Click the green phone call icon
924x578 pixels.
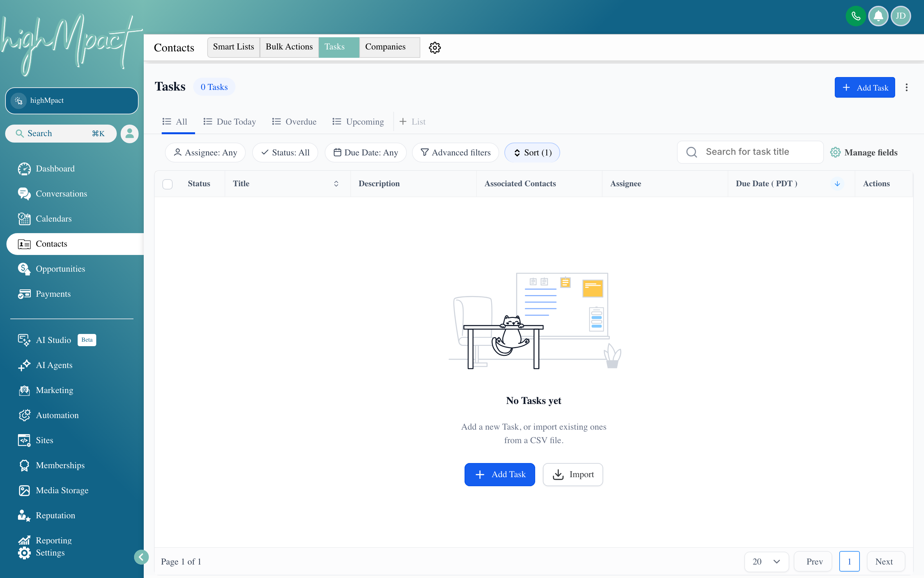point(855,16)
